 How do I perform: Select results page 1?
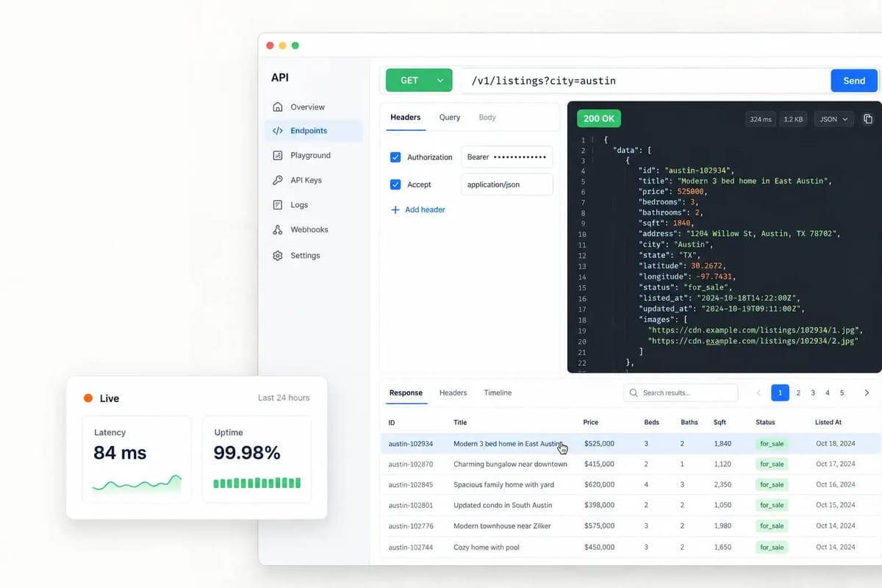coord(781,392)
